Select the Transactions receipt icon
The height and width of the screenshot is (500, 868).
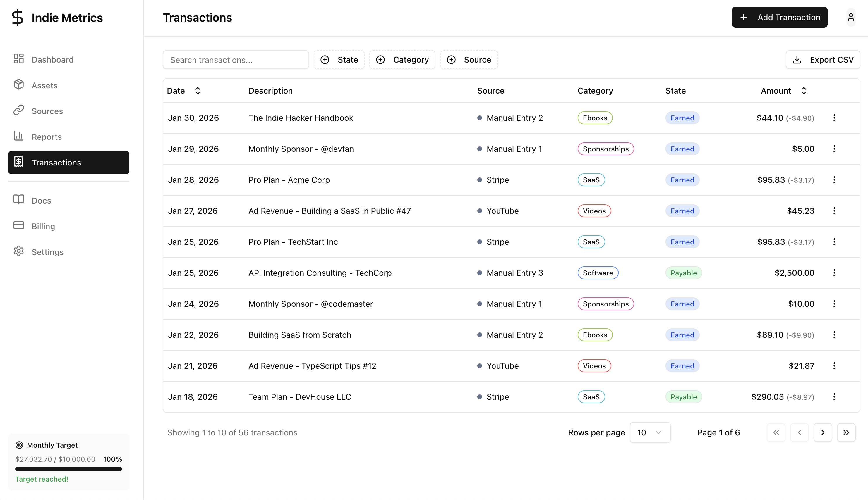19,162
